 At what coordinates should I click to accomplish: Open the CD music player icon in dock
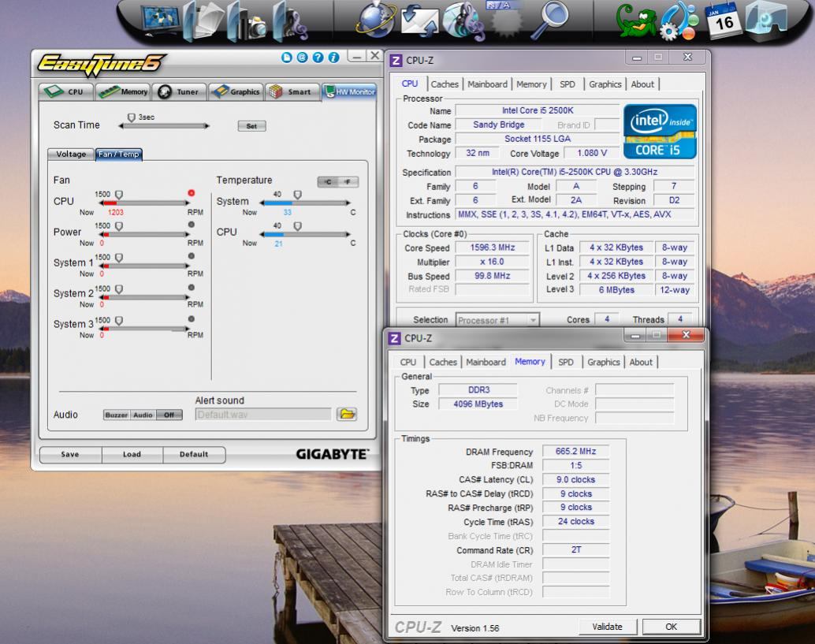[x=463, y=20]
